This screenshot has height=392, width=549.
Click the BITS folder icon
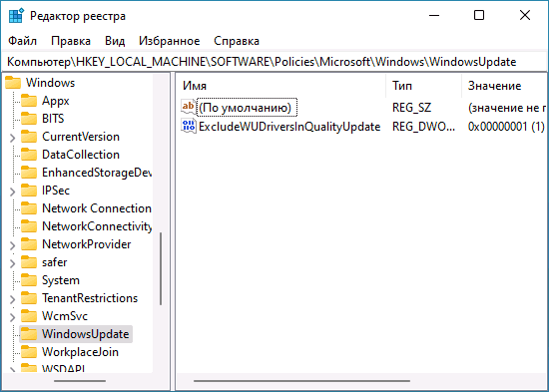pos(29,119)
